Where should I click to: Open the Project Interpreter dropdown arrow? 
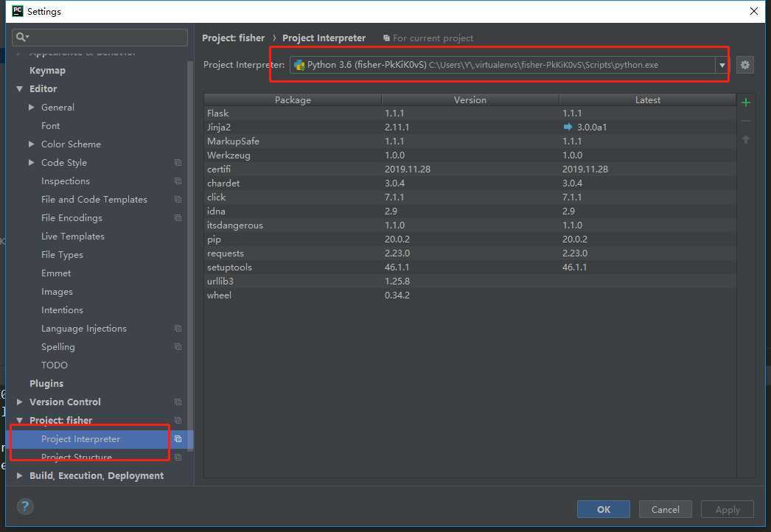tap(722, 65)
